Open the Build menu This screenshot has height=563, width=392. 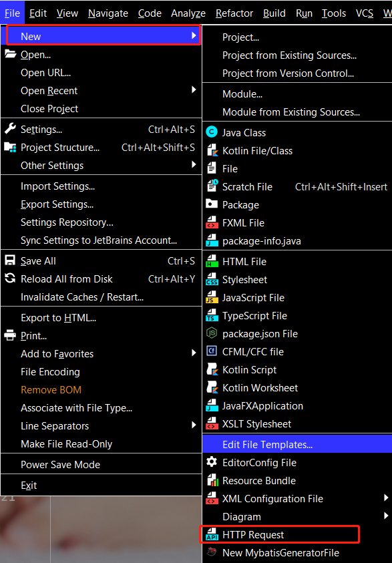274,13
